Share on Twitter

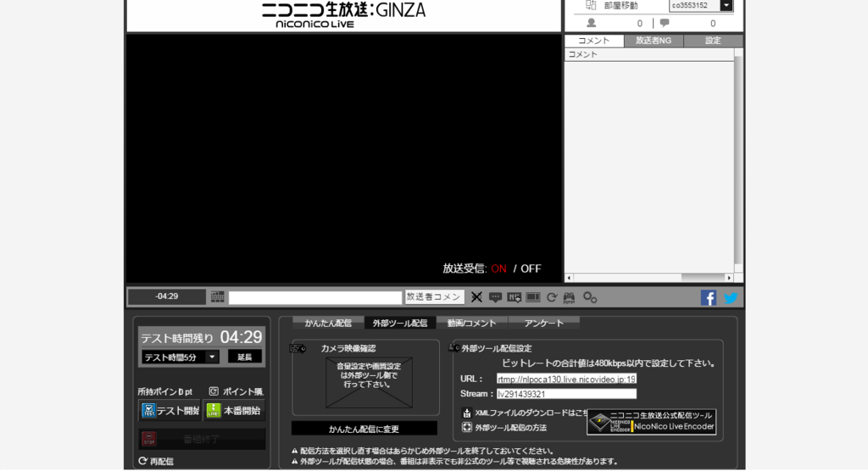coord(731,298)
